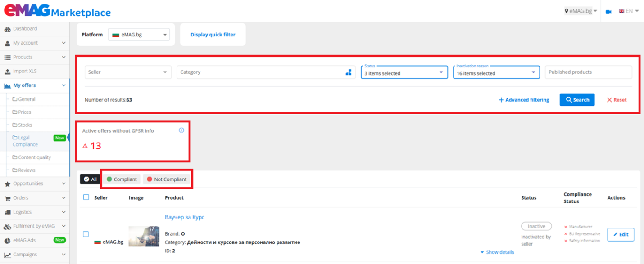Open the Status dropdown with 3 items selected
Image resolution: width=644 pixels, height=264 pixels.
tap(404, 72)
